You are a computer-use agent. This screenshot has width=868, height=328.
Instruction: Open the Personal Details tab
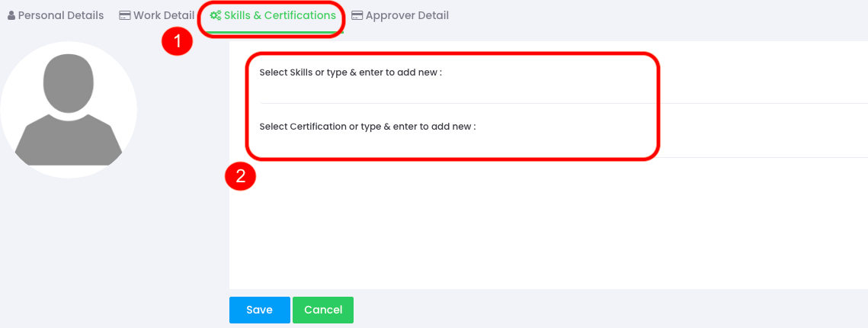[56, 15]
